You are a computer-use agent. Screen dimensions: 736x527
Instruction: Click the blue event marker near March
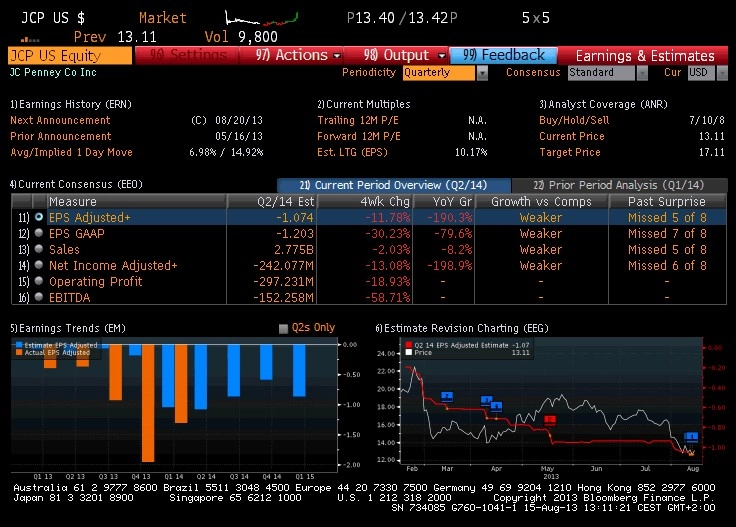click(447, 397)
